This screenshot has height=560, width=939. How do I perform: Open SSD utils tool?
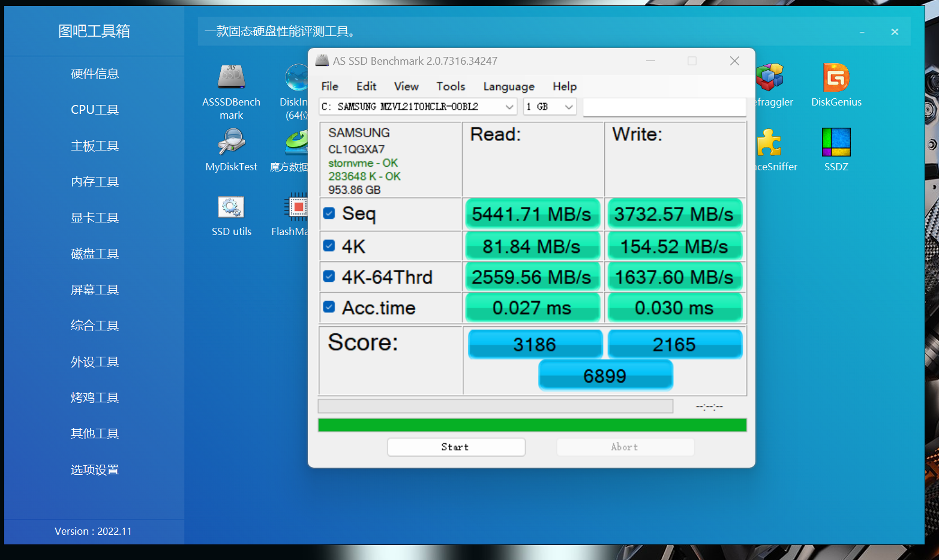tap(231, 207)
